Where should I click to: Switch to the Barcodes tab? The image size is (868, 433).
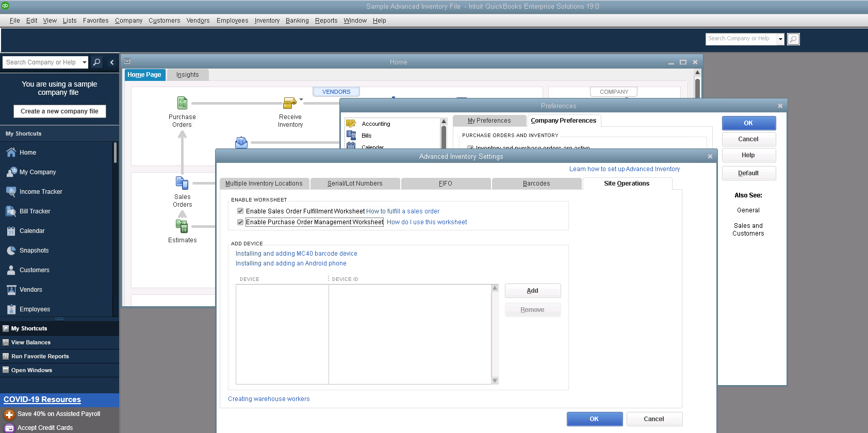(x=536, y=184)
